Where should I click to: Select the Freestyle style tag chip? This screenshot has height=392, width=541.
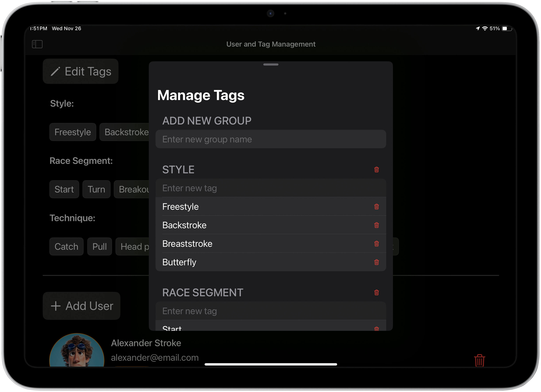click(x=73, y=132)
